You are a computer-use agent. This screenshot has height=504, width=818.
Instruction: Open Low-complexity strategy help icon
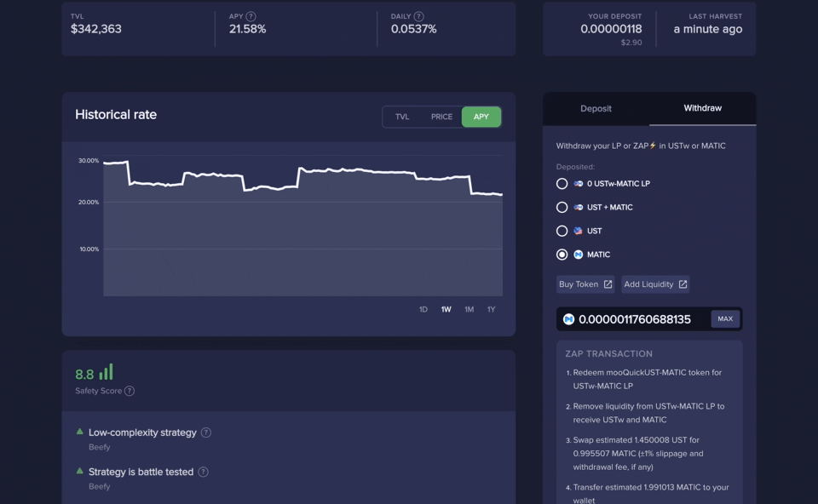click(x=206, y=432)
